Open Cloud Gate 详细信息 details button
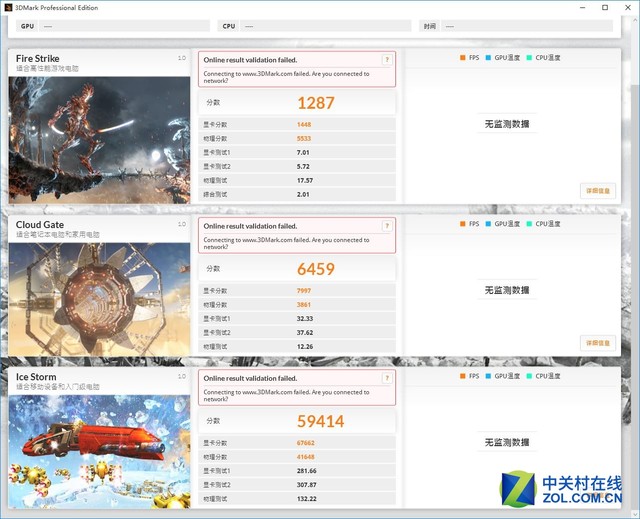Image resolution: width=640 pixels, height=519 pixels. (598, 343)
